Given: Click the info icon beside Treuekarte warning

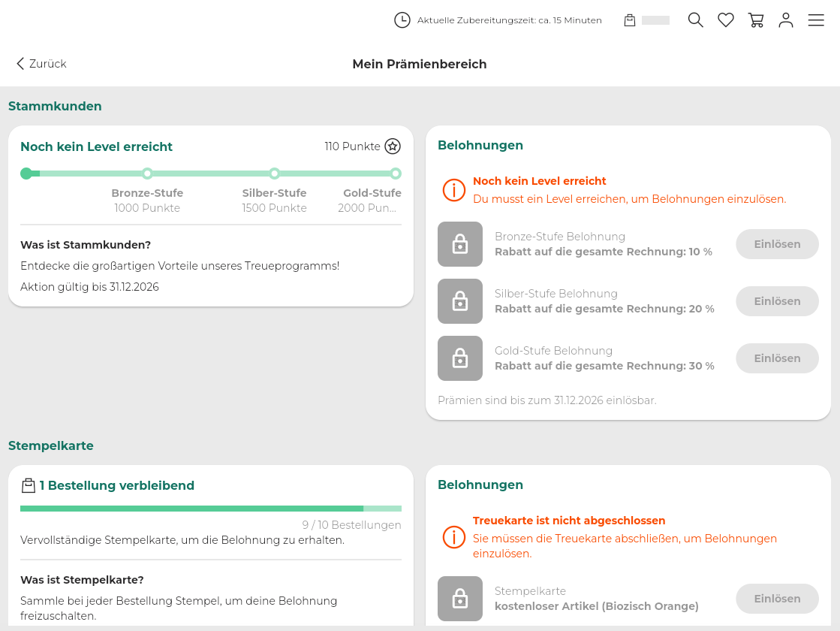Looking at the screenshot, I should click(454, 537).
